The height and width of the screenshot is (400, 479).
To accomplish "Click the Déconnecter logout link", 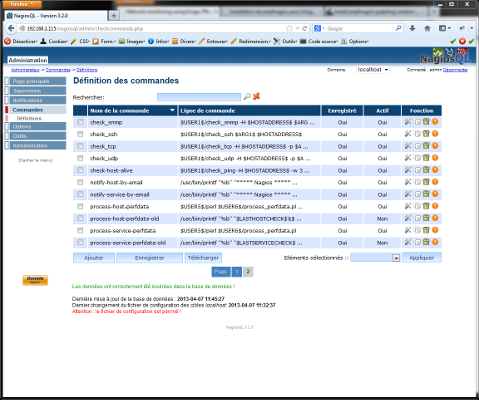I will click(x=455, y=70).
